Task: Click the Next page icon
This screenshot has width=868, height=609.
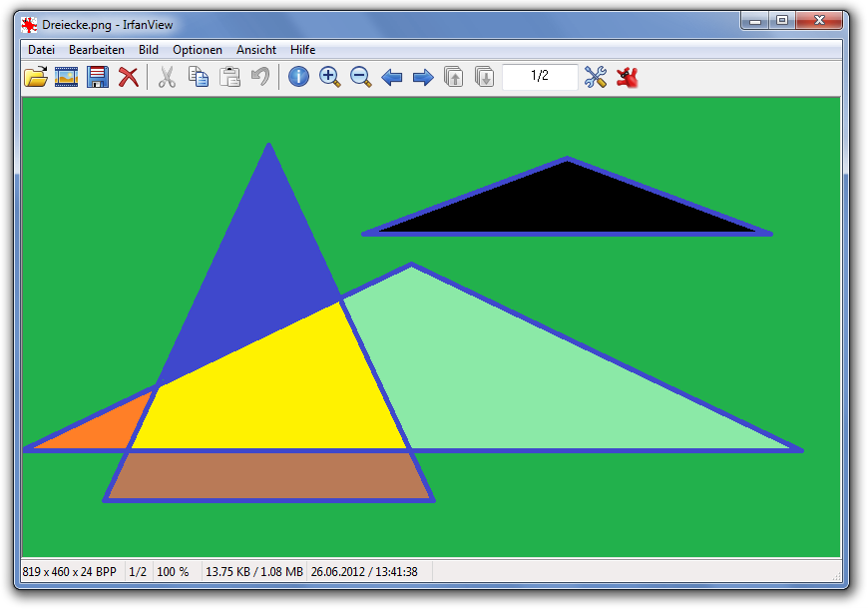Action: [x=484, y=77]
